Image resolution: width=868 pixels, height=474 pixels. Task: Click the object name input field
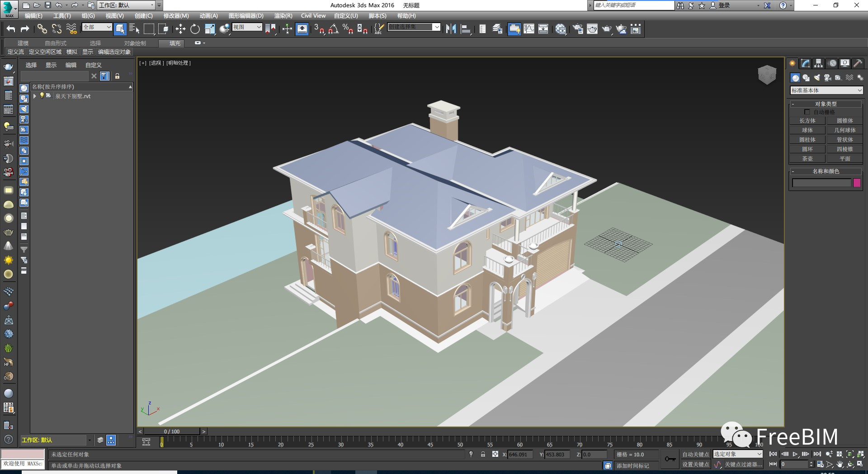pyautogui.click(x=822, y=183)
